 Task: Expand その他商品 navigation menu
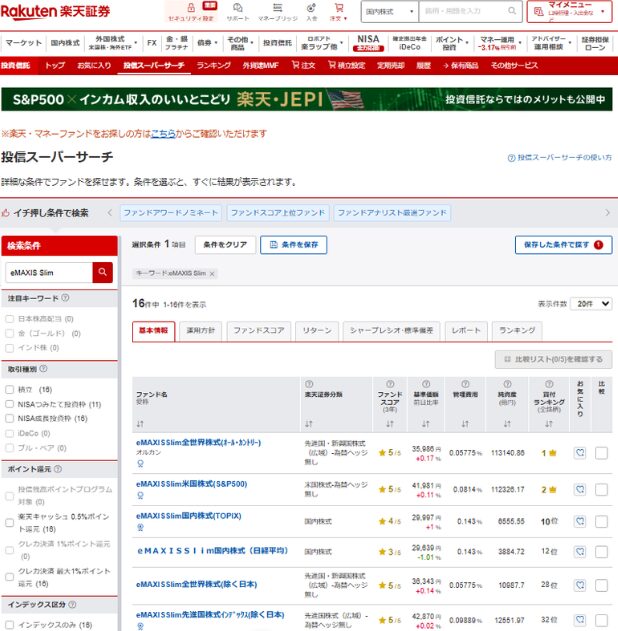click(x=240, y=43)
